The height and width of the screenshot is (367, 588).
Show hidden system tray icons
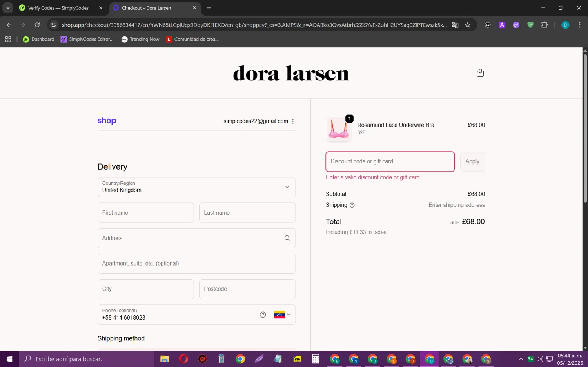(521, 359)
